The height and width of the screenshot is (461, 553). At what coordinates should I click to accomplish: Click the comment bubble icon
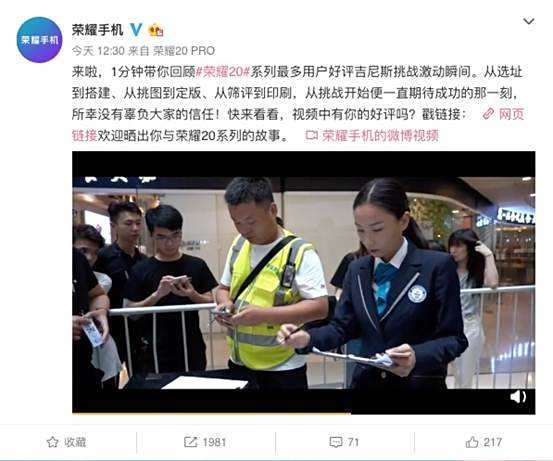tap(335, 442)
